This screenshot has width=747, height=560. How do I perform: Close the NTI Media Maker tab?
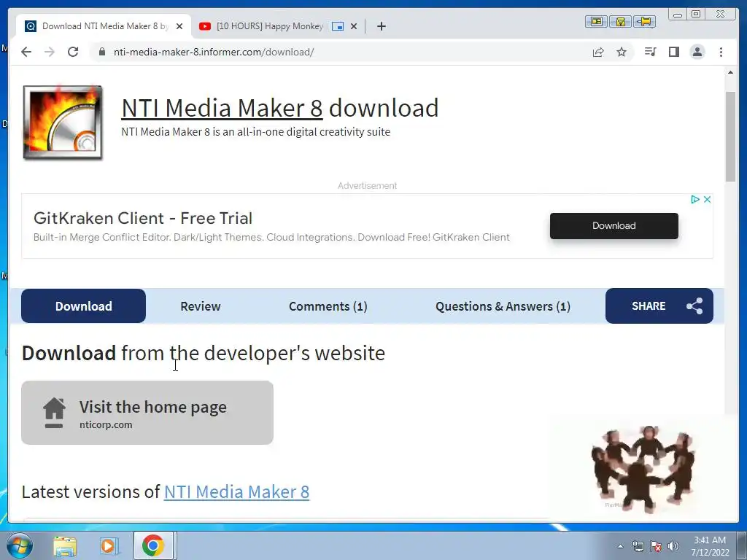point(179,26)
